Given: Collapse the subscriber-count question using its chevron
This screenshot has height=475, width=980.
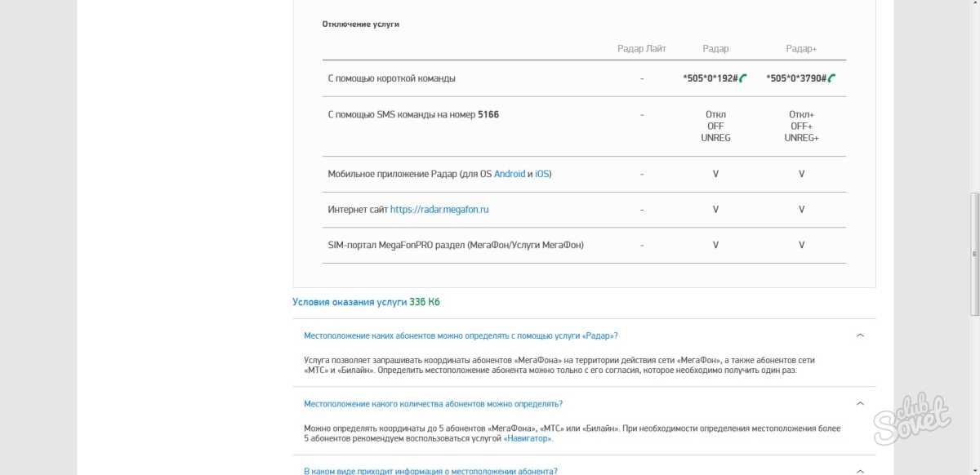Looking at the screenshot, I should pos(860,403).
